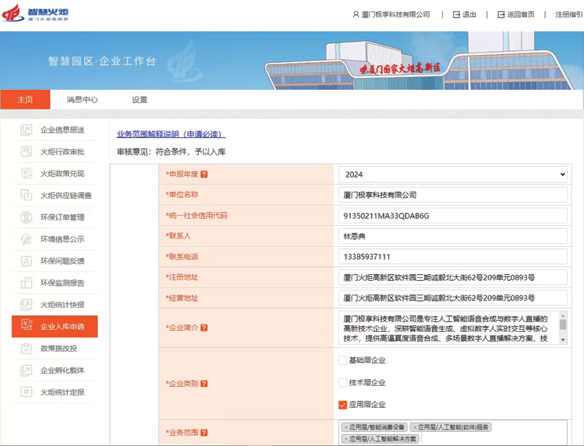Click the up arrow of the 企业简介 scrollbar
Screen dimensions: 584x446
tap(563, 315)
